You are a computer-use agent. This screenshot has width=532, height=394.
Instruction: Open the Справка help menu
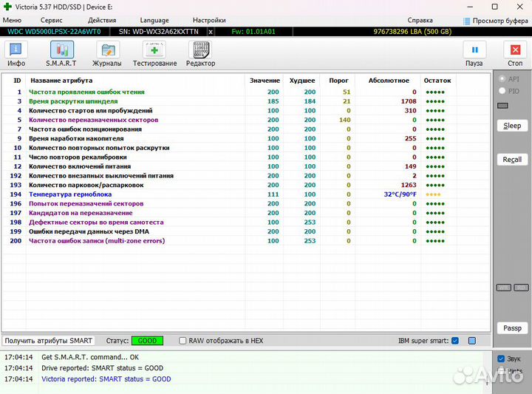pos(420,21)
